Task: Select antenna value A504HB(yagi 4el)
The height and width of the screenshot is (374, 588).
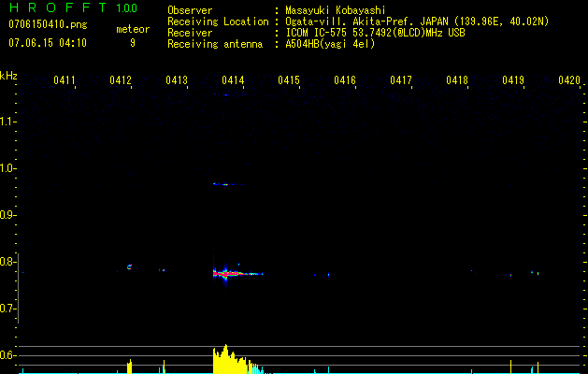Action: pyautogui.click(x=330, y=44)
